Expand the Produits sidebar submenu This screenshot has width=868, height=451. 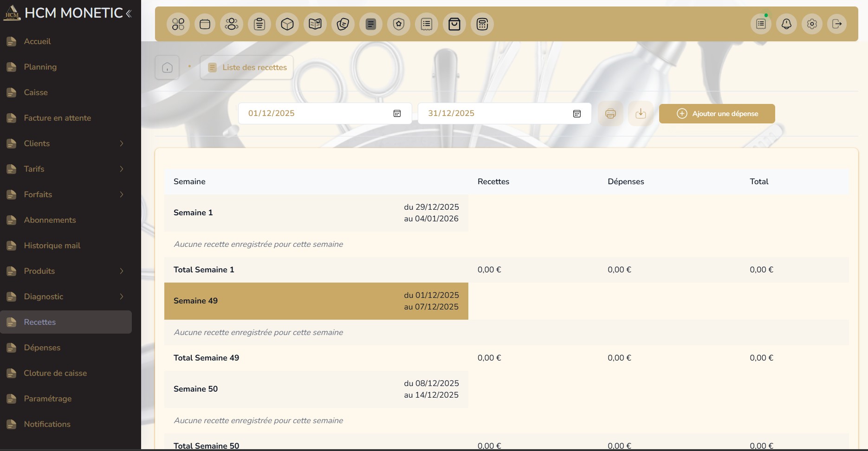click(x=122, y=271)
